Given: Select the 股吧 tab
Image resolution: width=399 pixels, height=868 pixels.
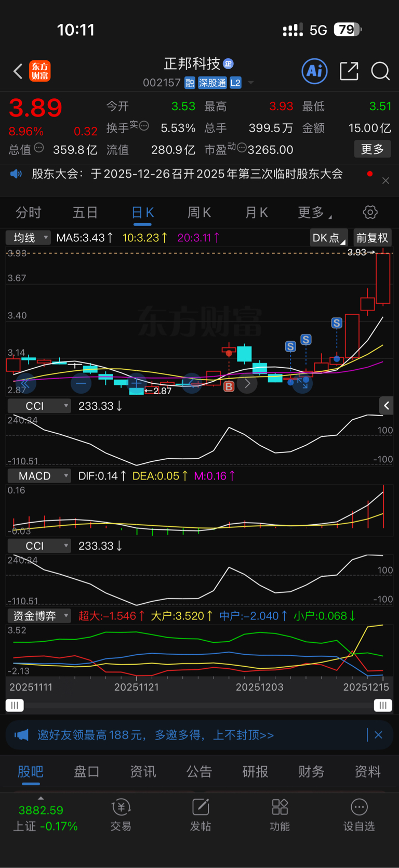Looking at the screenshot, I should pyautogui.click(x=31, y=772).
